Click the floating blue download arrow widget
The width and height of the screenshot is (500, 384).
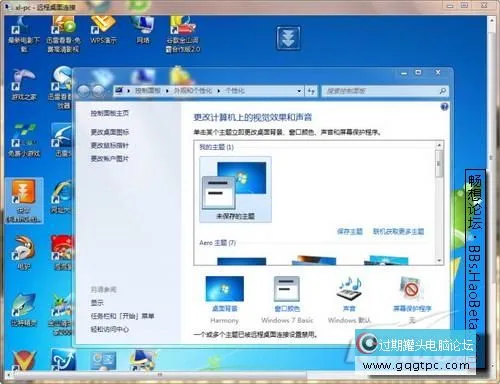[288, 38]
